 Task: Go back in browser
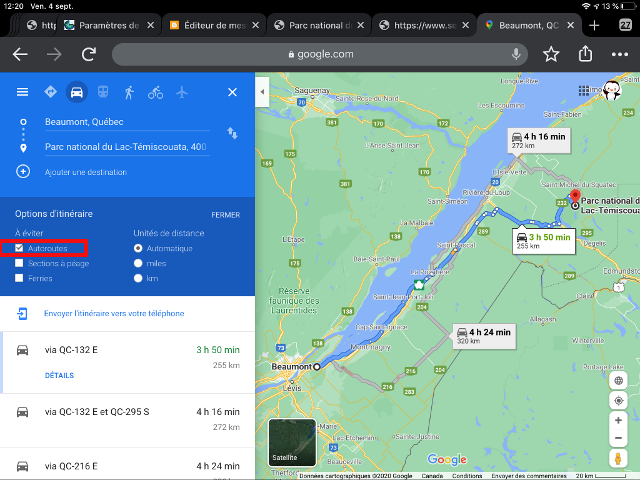(x=20, y=54)
